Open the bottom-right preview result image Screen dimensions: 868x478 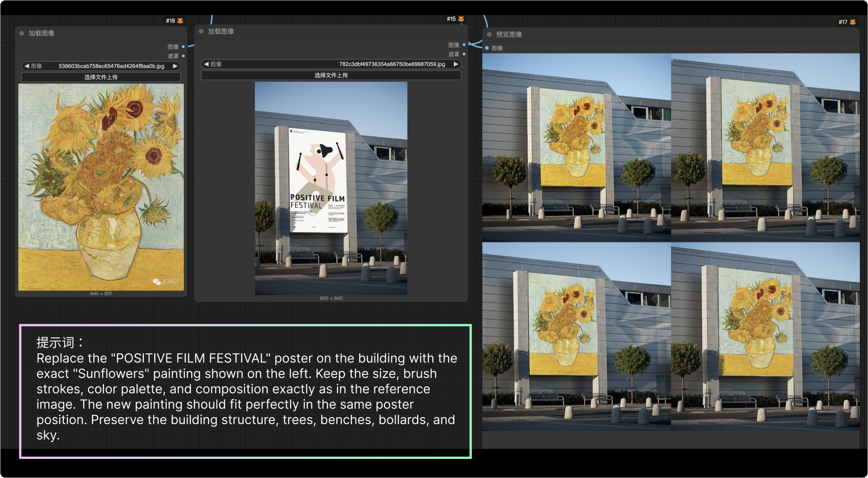[x=765, y=336]
